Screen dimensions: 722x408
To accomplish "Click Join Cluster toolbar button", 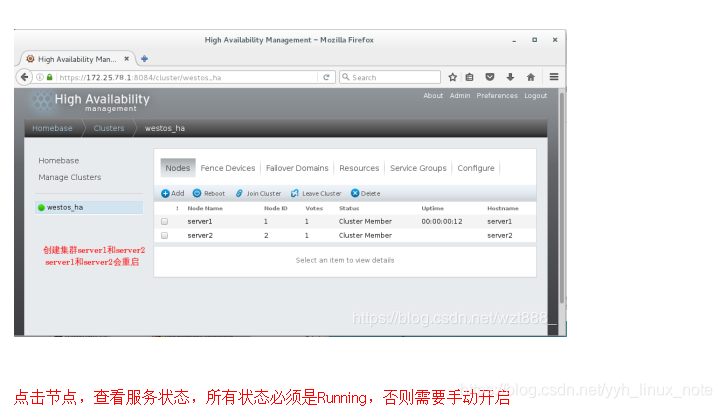I will pyautogui.click(x=258, y=193).
